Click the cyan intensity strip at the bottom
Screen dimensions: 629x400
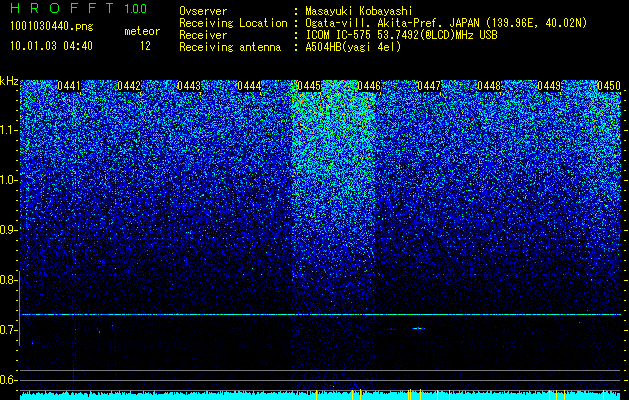click(x=320, y=396)
